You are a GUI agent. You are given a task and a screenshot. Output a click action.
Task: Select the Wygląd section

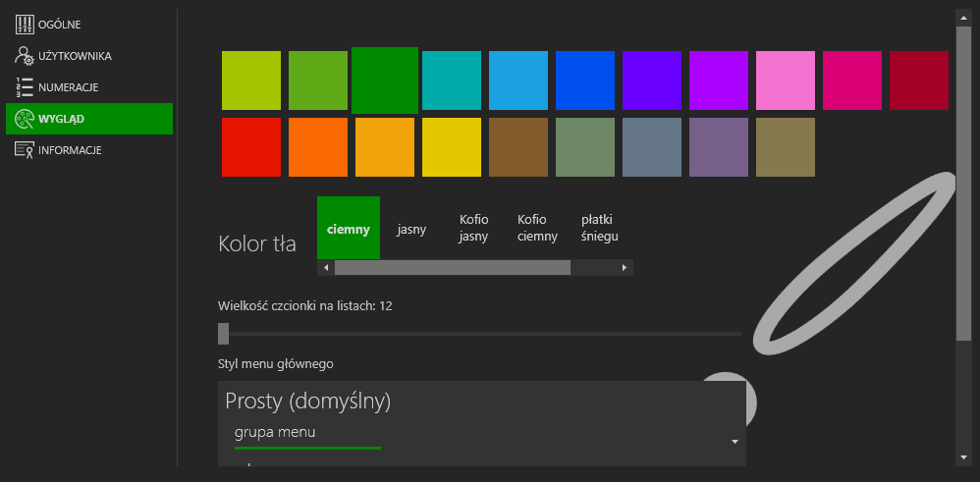[x=88, y=119]
